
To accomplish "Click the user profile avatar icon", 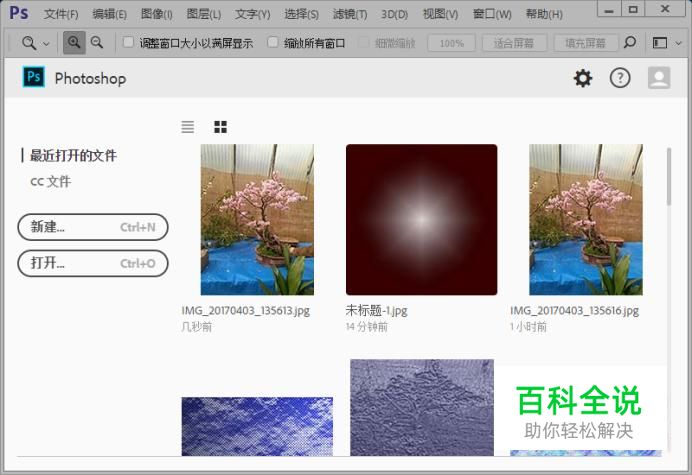I will [659, 78].
